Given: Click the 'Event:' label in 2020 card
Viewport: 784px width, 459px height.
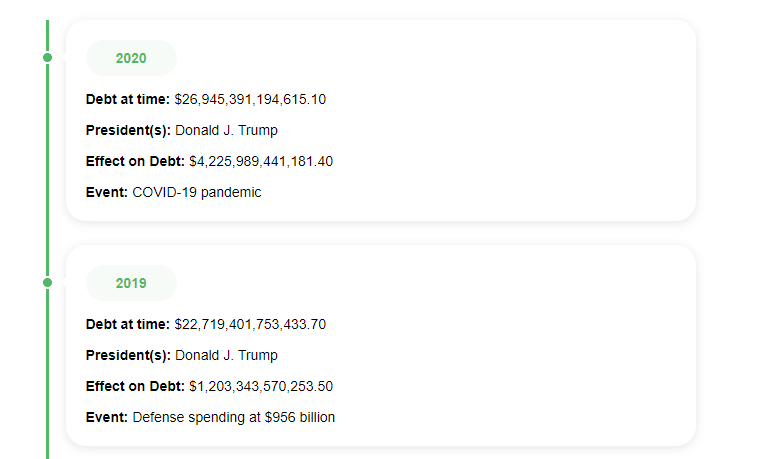Looking at the screenshot, I should pos(107,192).
